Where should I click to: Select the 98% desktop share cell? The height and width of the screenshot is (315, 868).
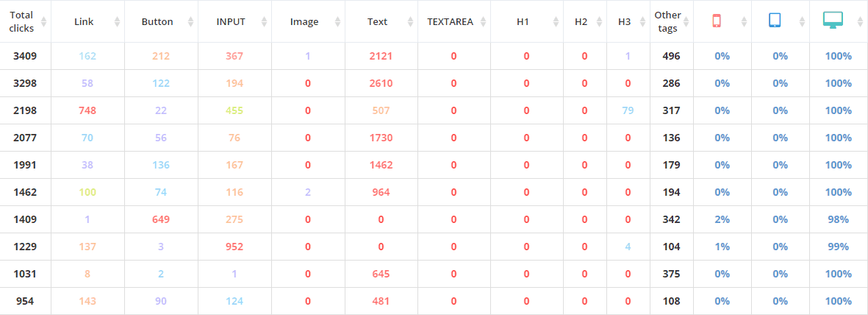click(838, 220)
